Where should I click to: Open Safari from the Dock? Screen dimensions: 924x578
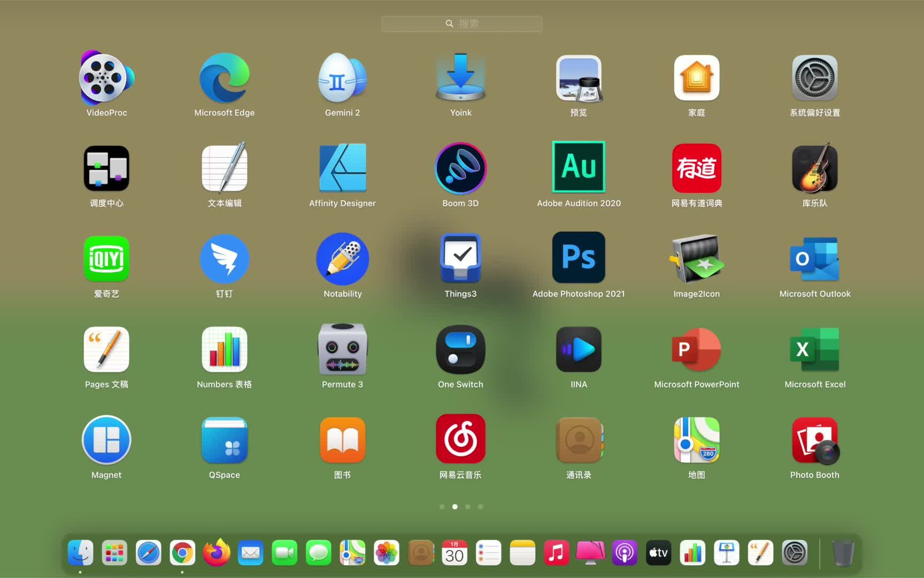(x=148, y=553)
